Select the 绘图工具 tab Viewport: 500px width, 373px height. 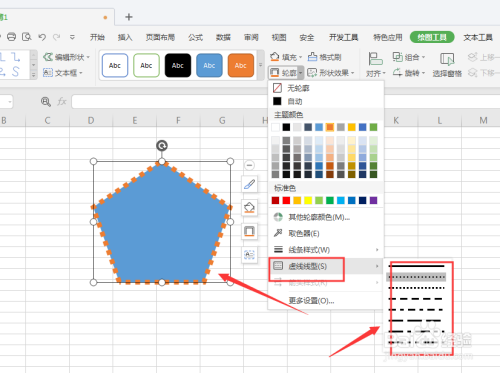point(432,37)
